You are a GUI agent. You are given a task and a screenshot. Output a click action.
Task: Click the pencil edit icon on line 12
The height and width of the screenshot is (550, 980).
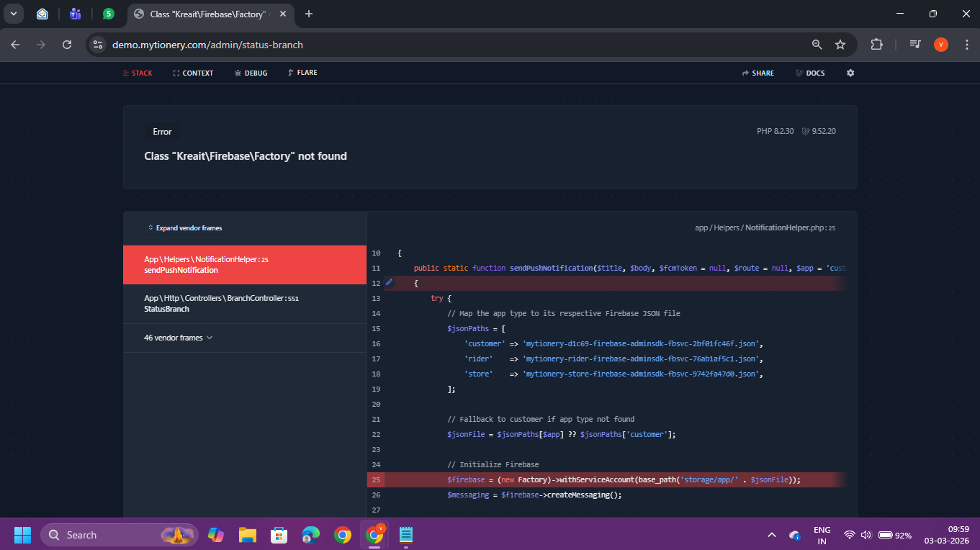tap(390, 282)
